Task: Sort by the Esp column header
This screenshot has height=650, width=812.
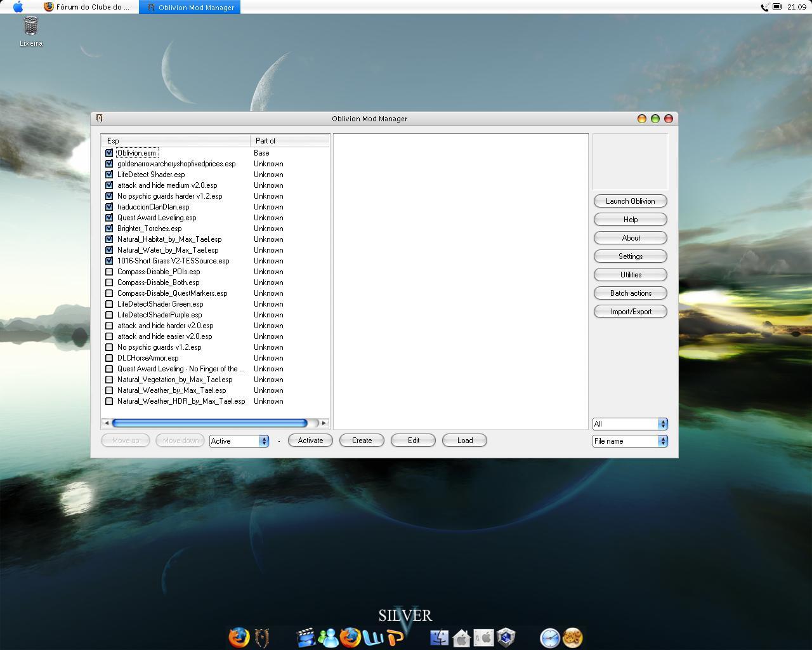Action: [x=176, y=140]
